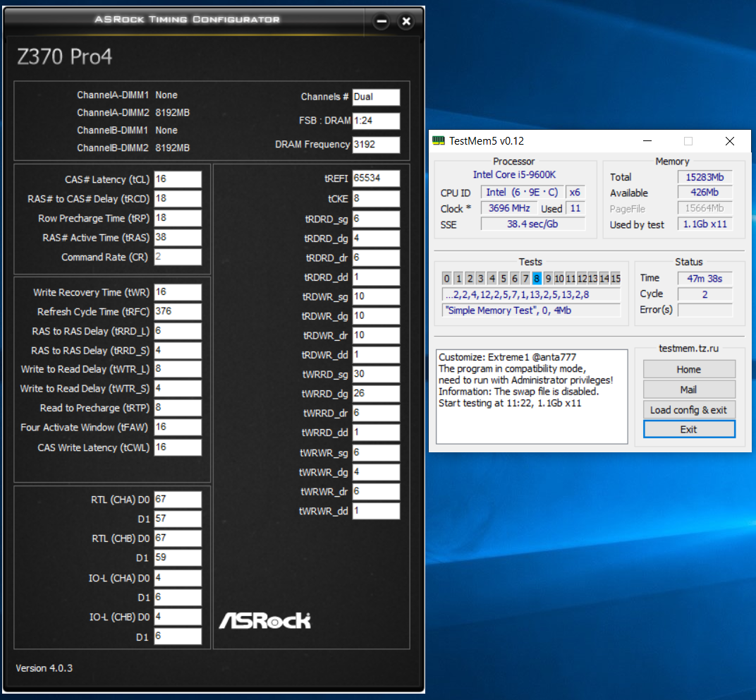Click the tREFI field showing 65534
The image size is (756, 700).
click(376, 178)
